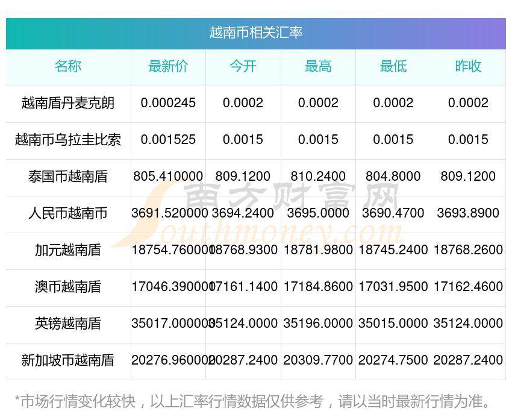Screen dimensions: 512x420
Task: Click the 昨收 column header
Action: tap(468, 66)
